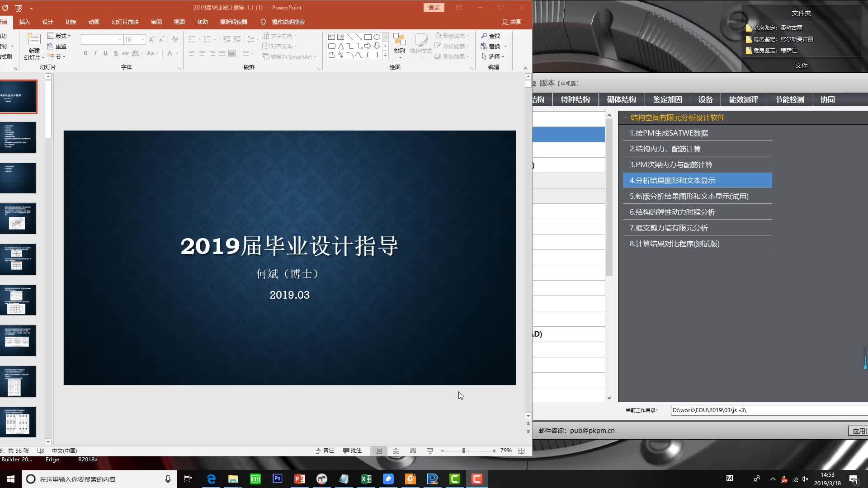
Task: Select the Arrange (排列) tool
Action: coord(399,45)
